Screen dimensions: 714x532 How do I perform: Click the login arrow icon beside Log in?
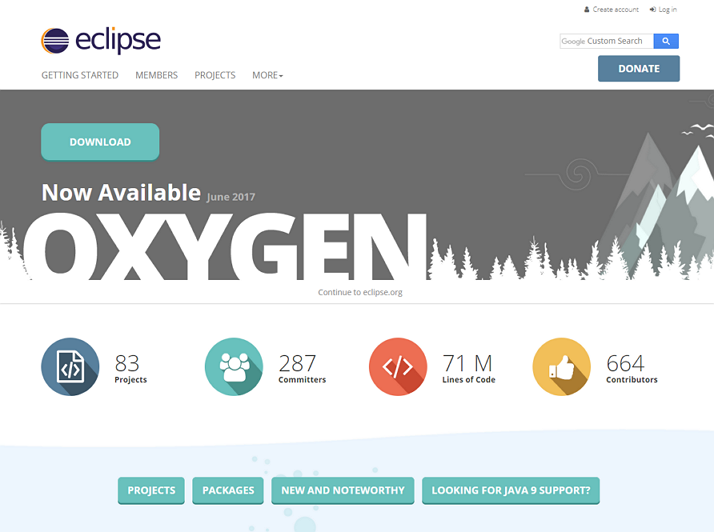(653, 10)
